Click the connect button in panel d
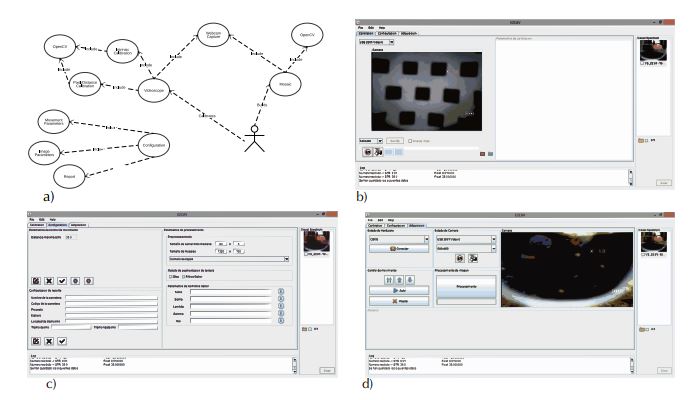 tap(399, 247)
